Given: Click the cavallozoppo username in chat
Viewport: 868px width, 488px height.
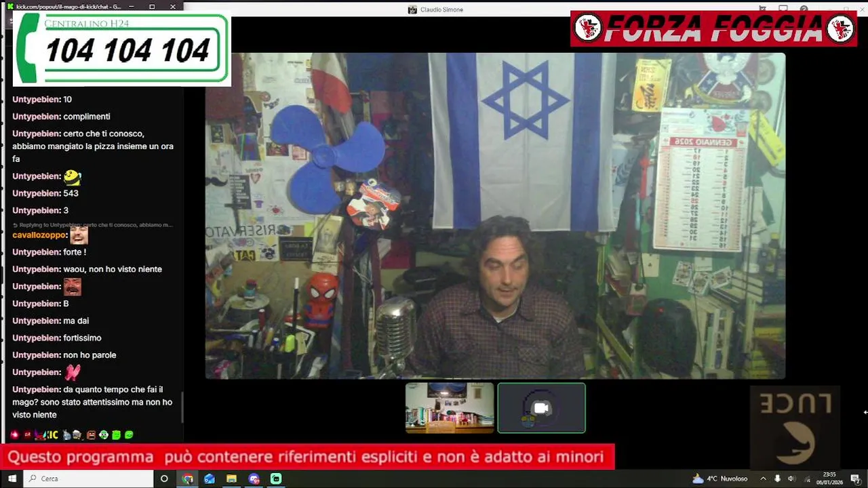Looking at the screenshot, I should click(40, 235).
